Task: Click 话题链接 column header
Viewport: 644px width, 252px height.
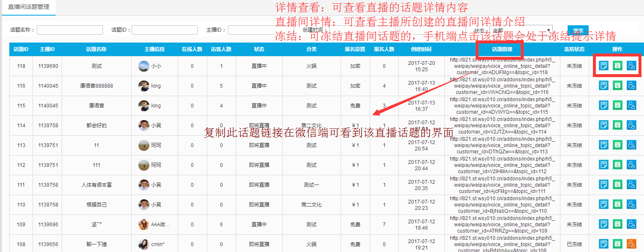Action: pyautogui.click(x=502, y=49)
